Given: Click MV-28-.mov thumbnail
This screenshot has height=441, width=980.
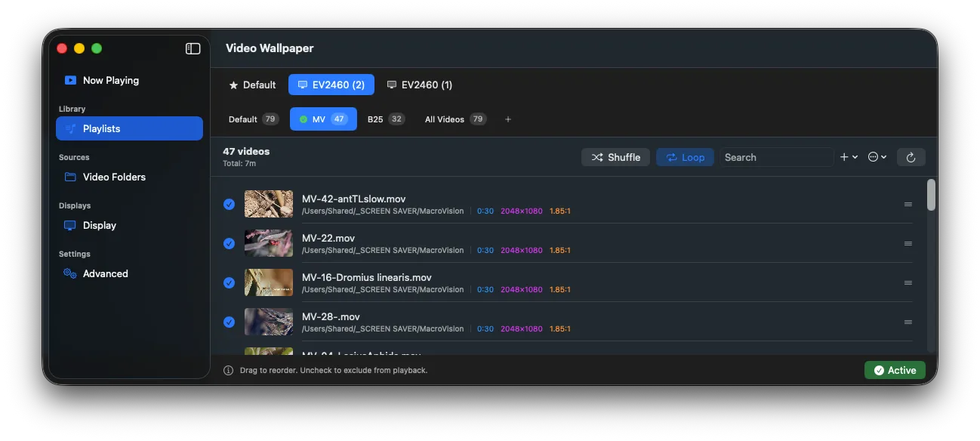Looking at the screenshot, I should (269, 322).
